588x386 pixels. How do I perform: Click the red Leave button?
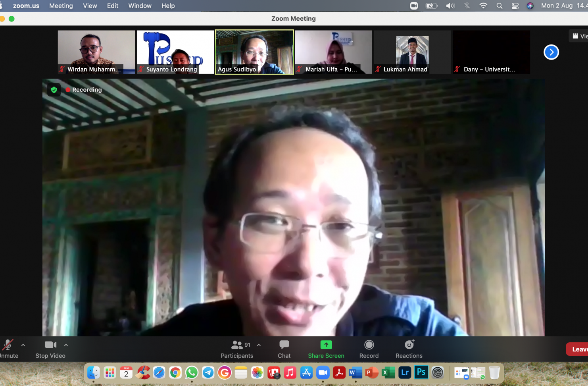578,349
